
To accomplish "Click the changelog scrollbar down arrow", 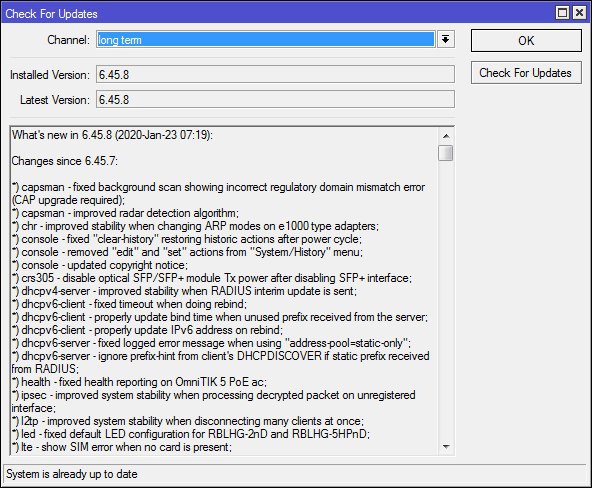I will click(446, 447).
